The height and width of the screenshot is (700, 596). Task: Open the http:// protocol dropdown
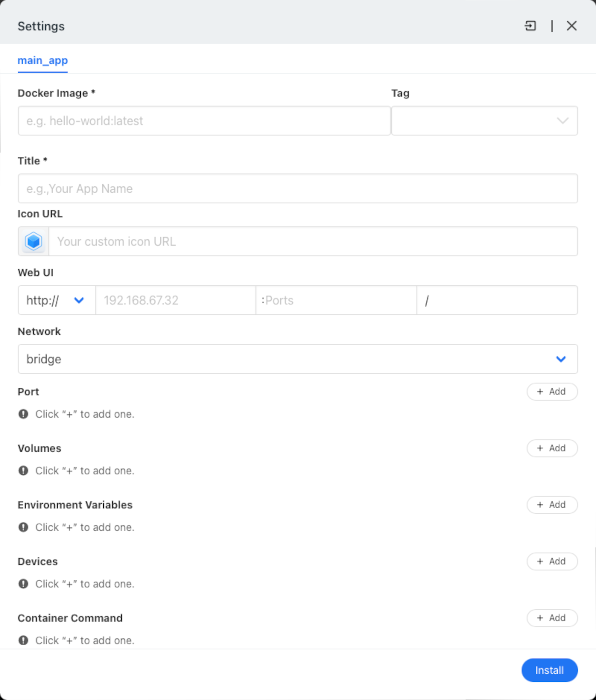pos(57,300)
